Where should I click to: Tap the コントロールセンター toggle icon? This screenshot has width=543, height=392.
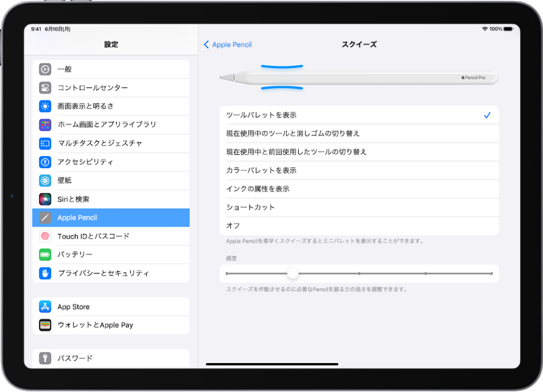pos(45,88)
